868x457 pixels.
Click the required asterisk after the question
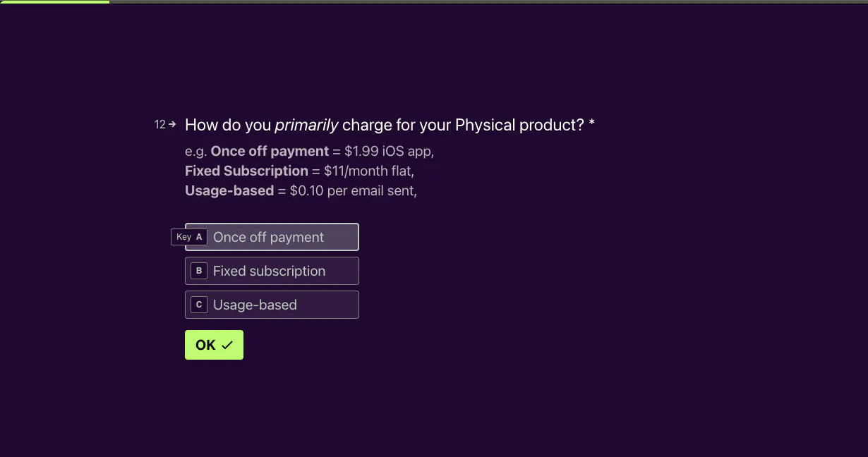point(591,125)
